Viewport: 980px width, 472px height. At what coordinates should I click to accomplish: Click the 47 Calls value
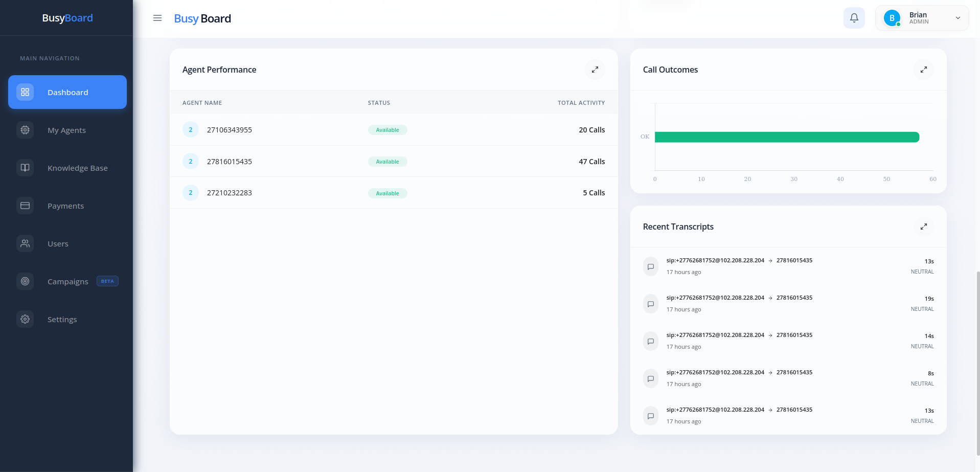(592, 162)
